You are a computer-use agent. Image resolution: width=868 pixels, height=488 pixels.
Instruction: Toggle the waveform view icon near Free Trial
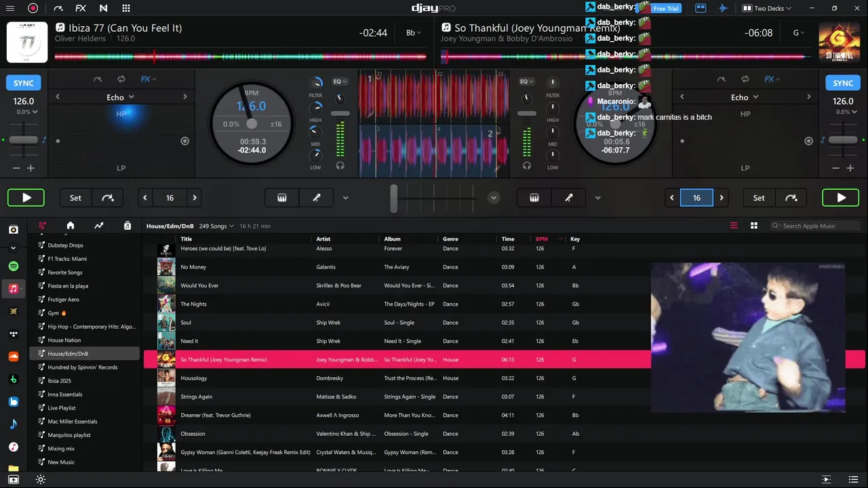pos(723,8)
